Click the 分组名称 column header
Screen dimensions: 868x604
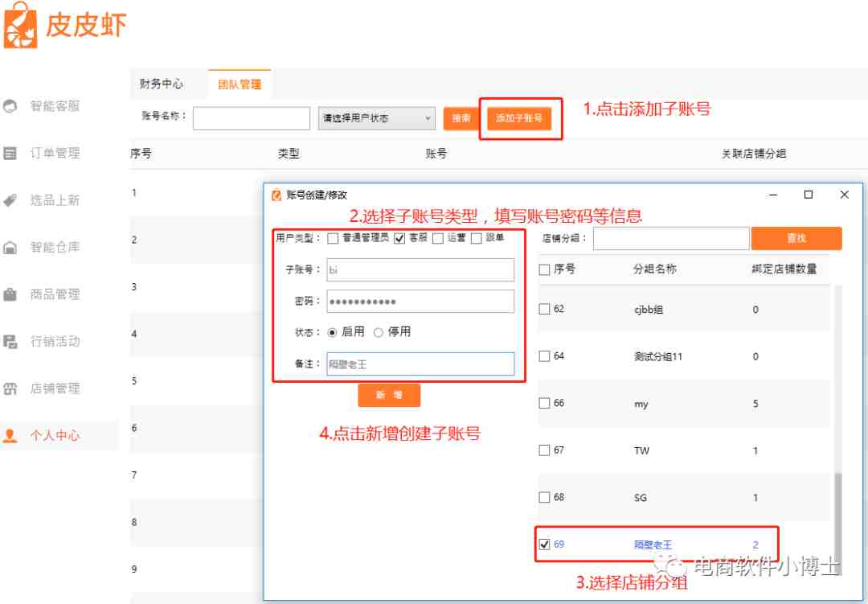[x=655, y=269]
